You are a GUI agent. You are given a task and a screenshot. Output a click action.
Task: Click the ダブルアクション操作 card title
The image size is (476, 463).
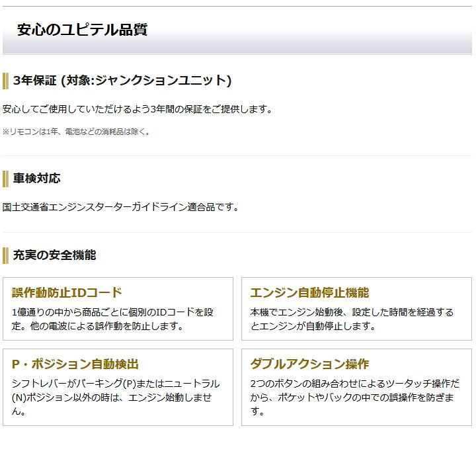click(x=309, y=364)
